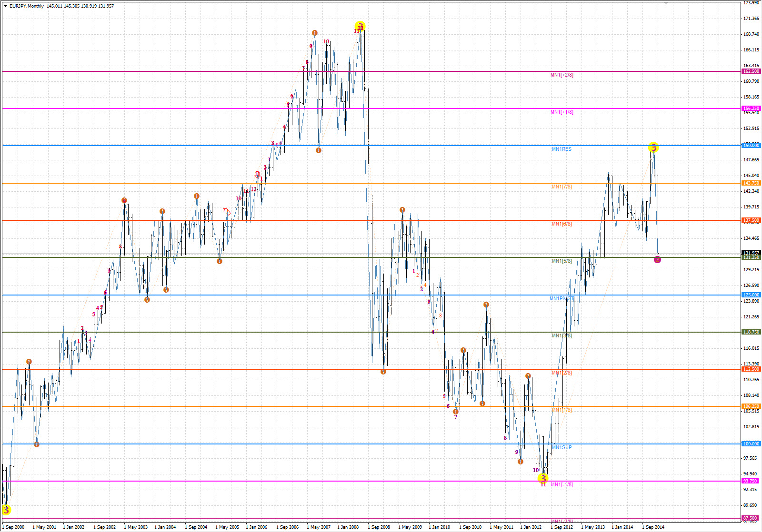This screenshot has width=762, height=532.
Task: Select the red arrow icon near May 2005
Action: click(227, 211)
